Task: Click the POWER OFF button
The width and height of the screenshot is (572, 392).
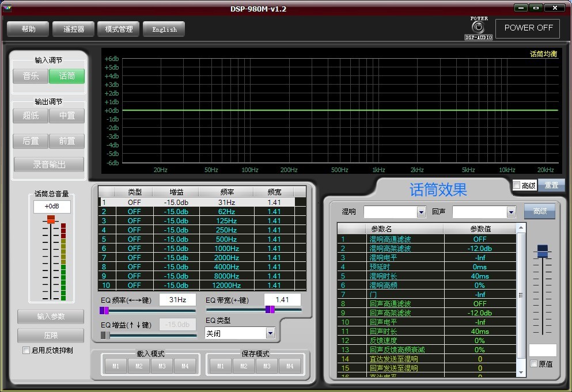Action: 527,27
